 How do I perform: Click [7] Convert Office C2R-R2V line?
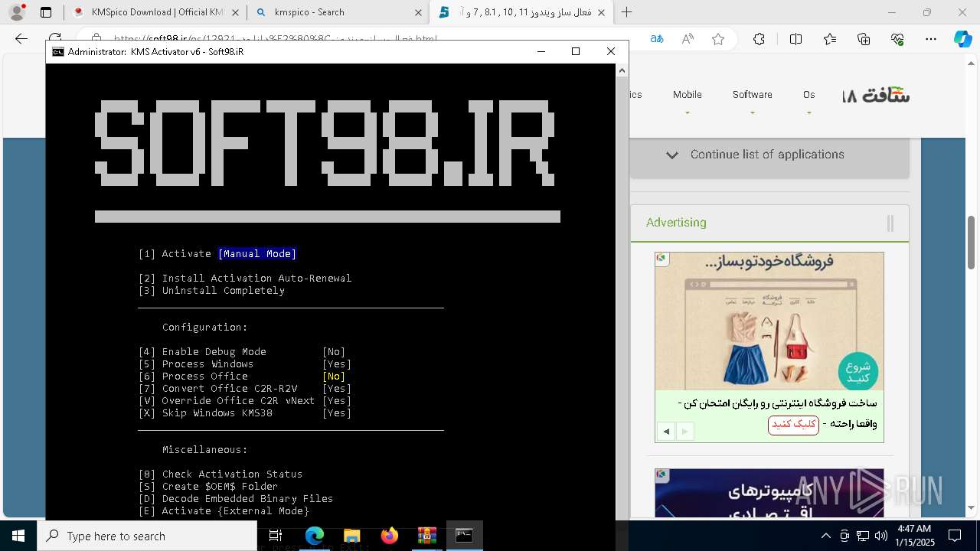[x=245, y=389]
